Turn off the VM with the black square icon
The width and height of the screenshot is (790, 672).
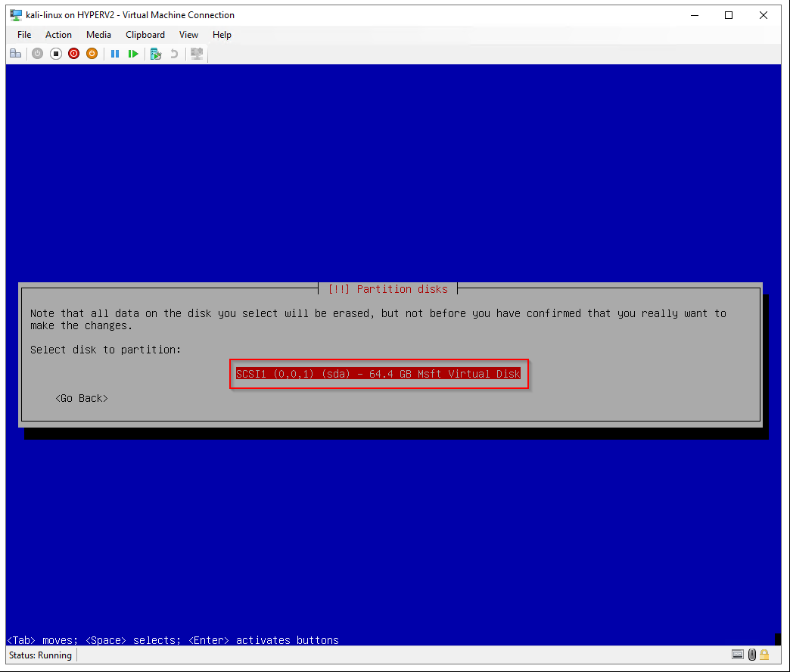coord(55,54)
